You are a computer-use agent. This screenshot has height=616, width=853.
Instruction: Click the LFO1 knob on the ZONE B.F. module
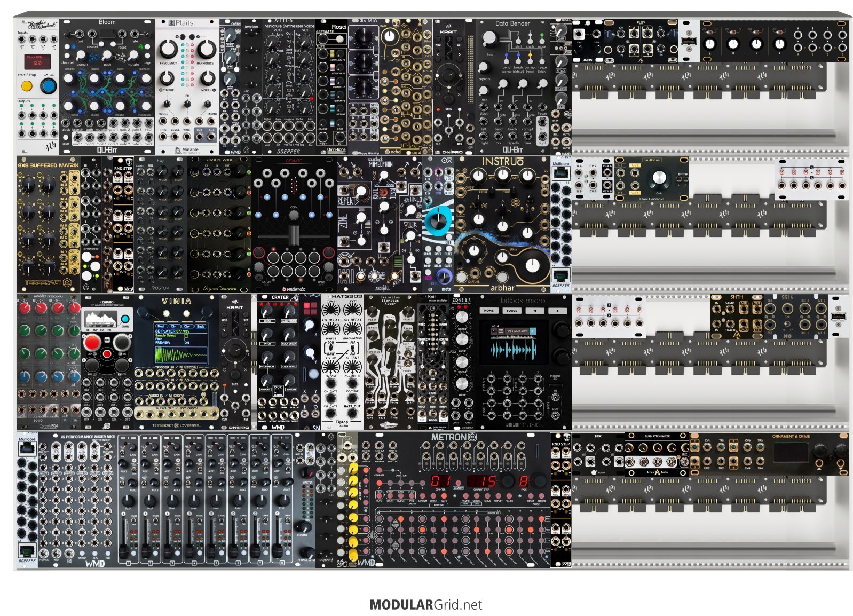click(462, 317)
